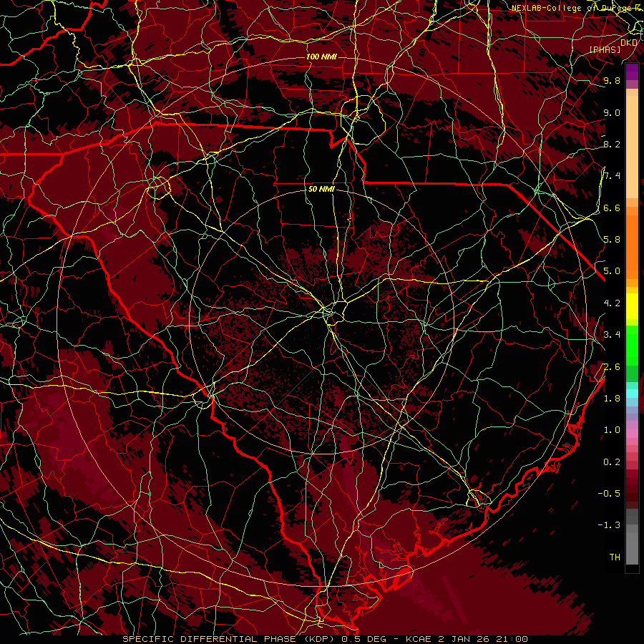Click the 1.0 value on the color scale
The width and height of the screenshot is (644, 644).
pos(612,430)
